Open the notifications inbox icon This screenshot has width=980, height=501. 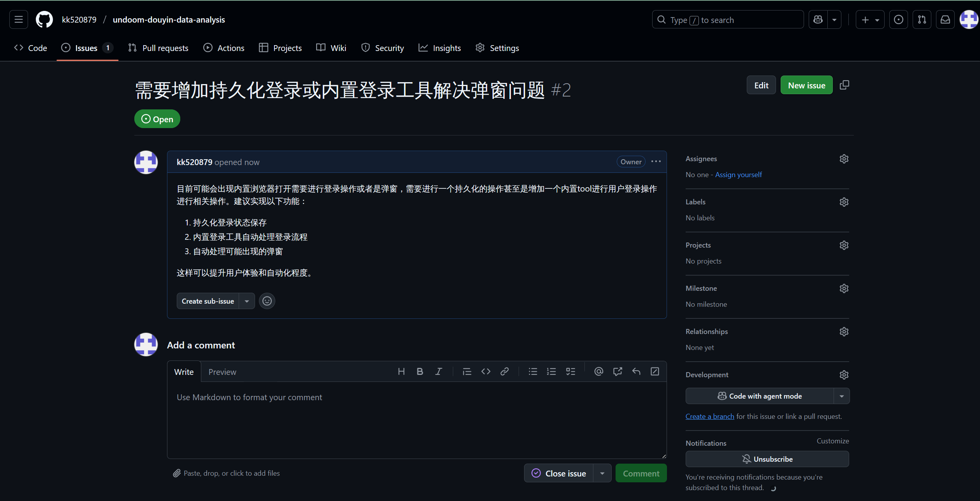click(945, 20)
